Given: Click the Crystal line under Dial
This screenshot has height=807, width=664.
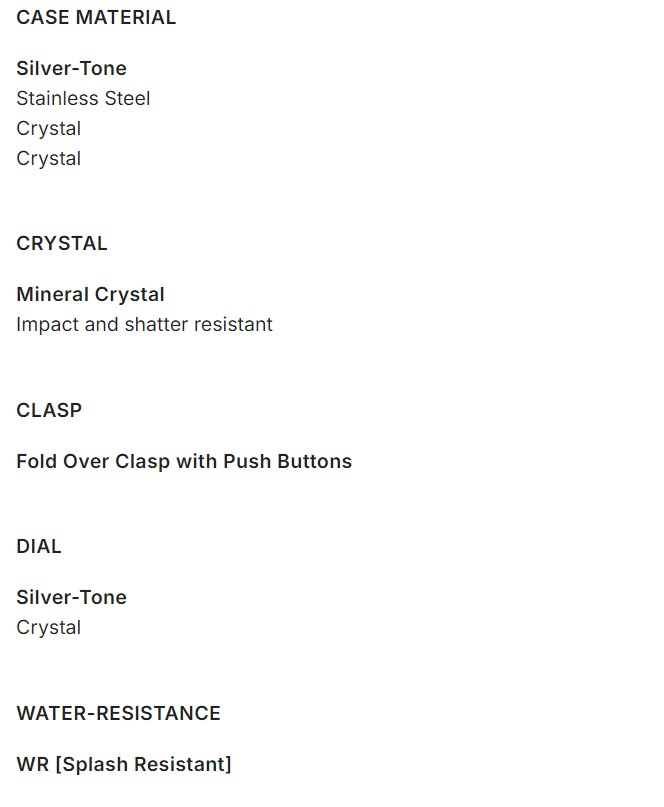Looking at the screenshot, I should pos(48,627).
